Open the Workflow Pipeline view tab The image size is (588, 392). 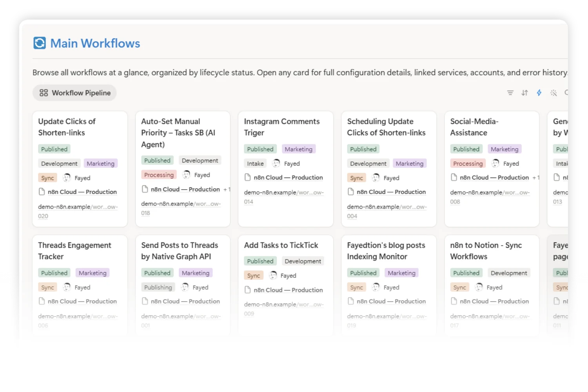point(74,93)
